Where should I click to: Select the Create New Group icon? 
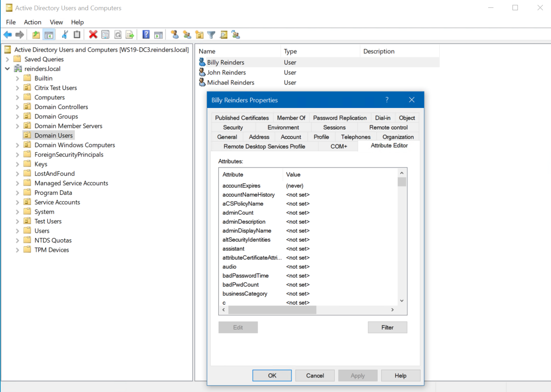187,34
